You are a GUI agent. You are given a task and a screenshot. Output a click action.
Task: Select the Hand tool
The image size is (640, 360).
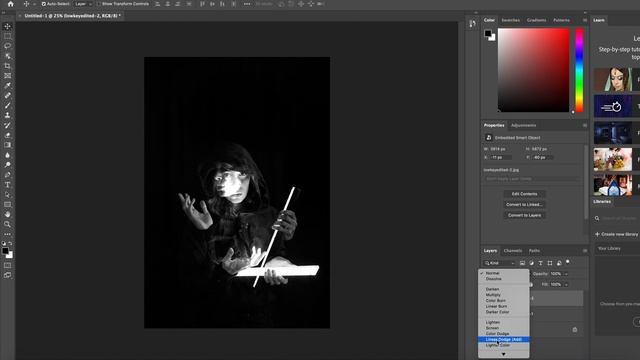click(x=7, y=214)
